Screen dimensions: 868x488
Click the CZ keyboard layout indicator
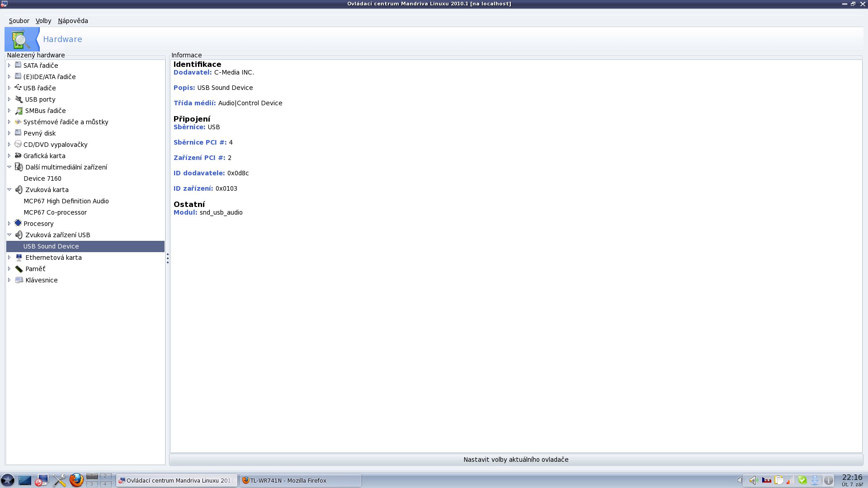767,480
